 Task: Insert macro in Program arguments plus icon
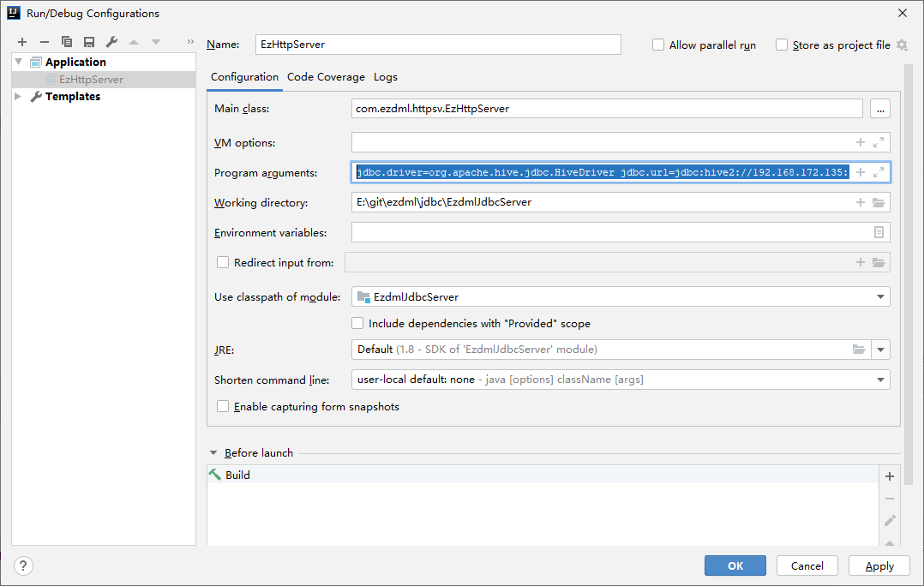tap(861, 172)
